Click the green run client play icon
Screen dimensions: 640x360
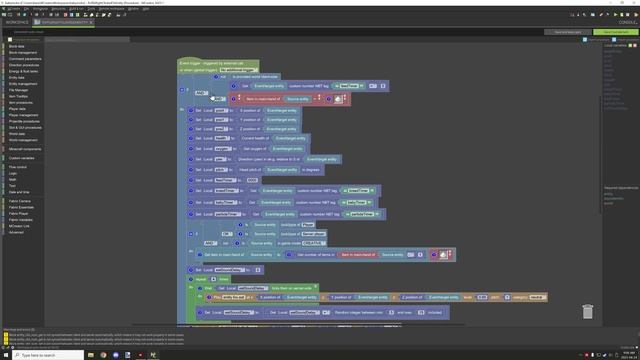[x=616, y=15]
